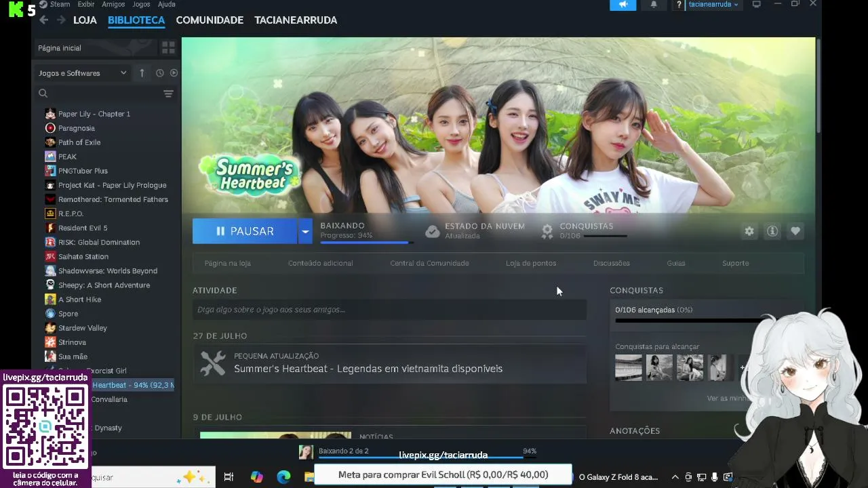
Task: Click first achievement thumbnail under Conquistas para alcançar
Action: 629,367
